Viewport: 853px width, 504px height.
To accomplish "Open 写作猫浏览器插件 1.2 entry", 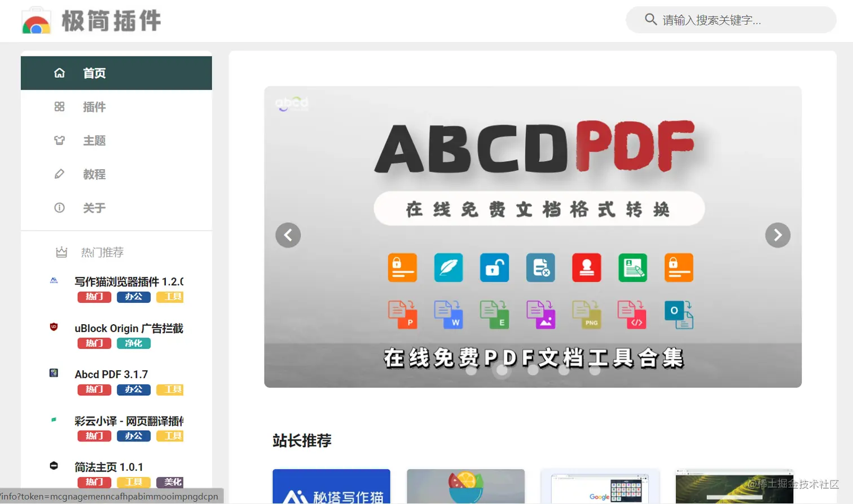I will [x=129, y=281].
